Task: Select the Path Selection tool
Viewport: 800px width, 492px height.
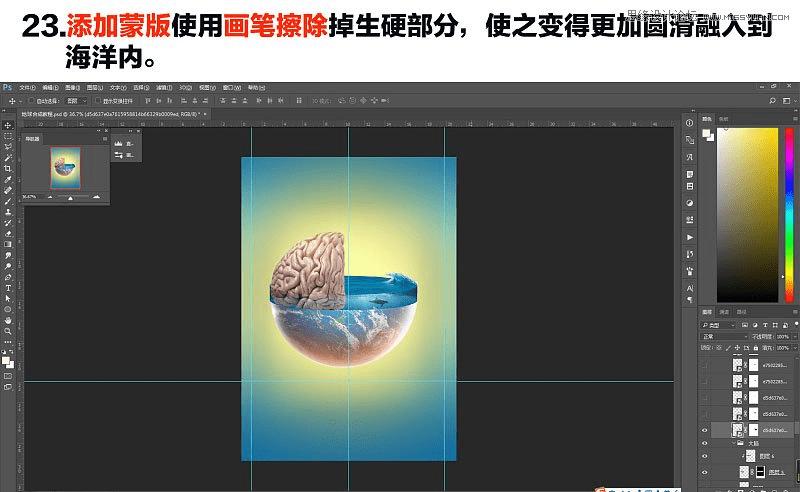Action: (x=8, y=299)
